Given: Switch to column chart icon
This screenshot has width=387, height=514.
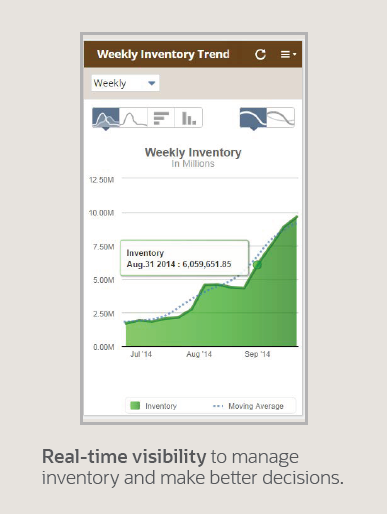Looking at the screenshot, I should [x=189, y=118].
